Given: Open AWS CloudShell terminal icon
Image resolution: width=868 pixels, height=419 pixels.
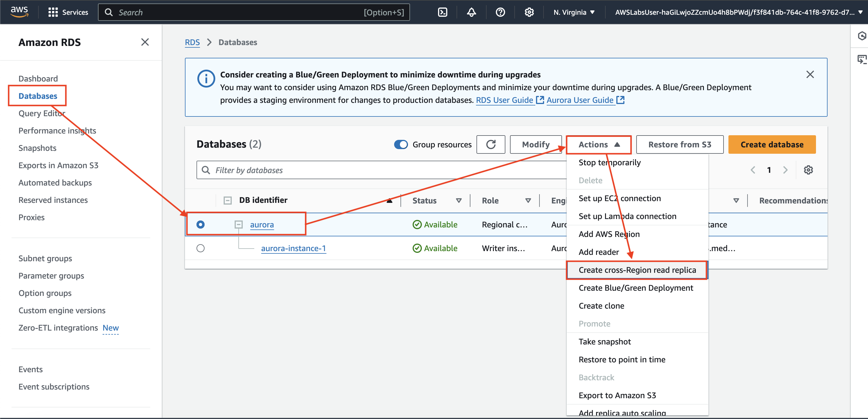Looking at the screenshot, I should [x=442, y=12].
